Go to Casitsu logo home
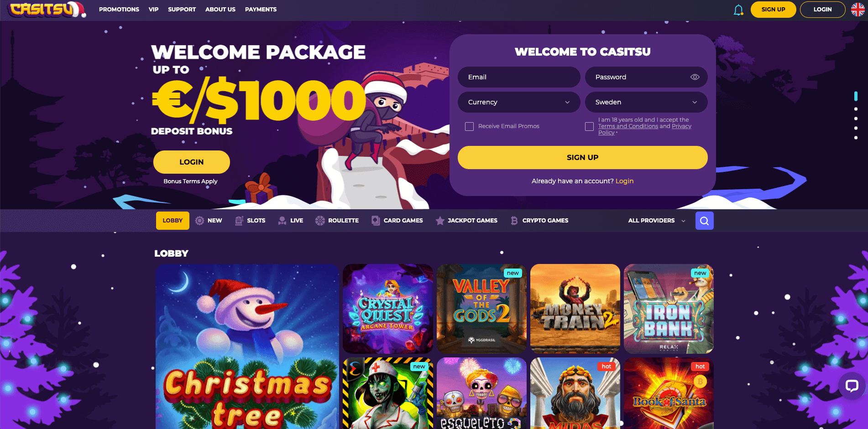868x429 pixels. (47, 10)
